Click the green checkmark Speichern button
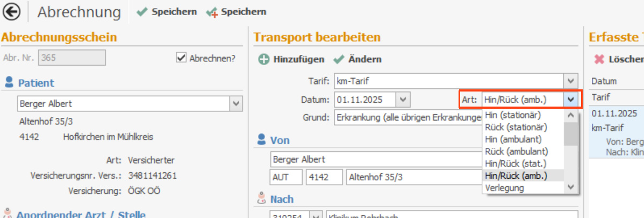 tap(142, 12)
